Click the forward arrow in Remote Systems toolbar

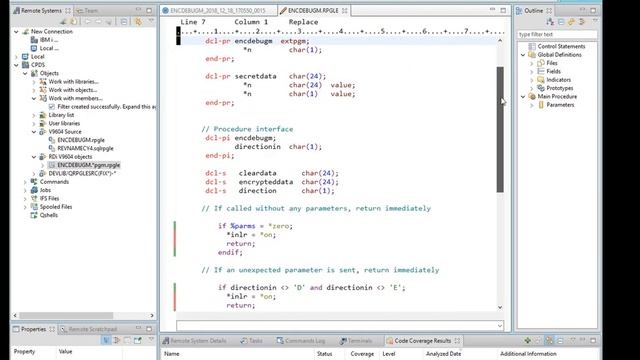coord(98,22)
